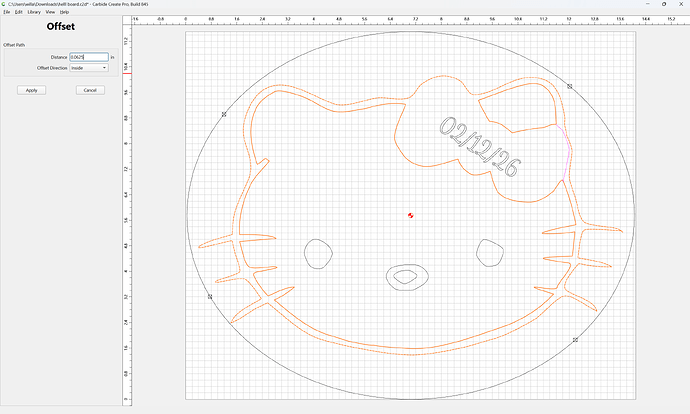690x414 pixels.
Task: Open the File menu
Action: (x=7, y=12)
